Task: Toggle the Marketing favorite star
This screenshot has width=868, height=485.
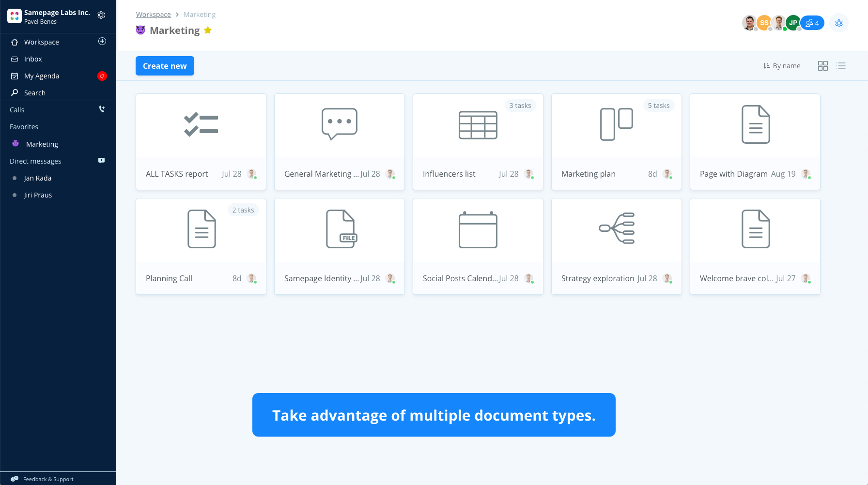Action: click(x=208, y=30)
